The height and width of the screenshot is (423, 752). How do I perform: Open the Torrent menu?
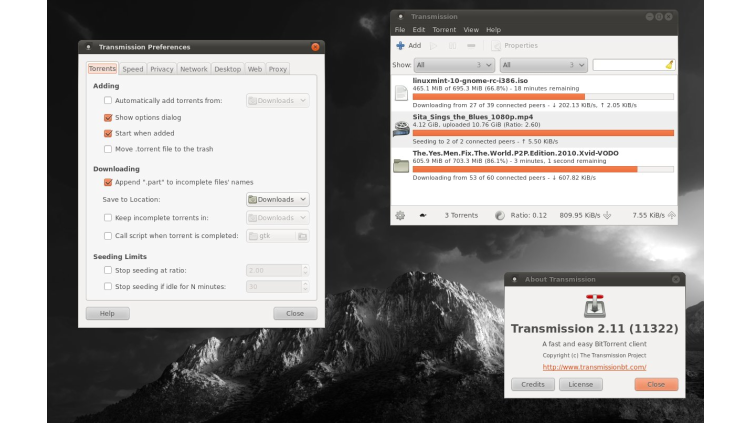coord(444,30)
